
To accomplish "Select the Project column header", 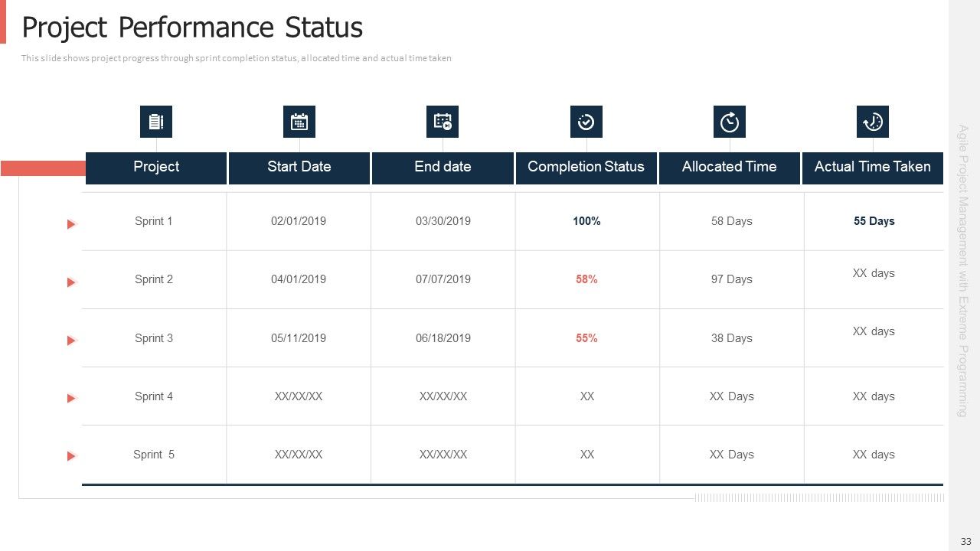I will (x=156, y=168).
